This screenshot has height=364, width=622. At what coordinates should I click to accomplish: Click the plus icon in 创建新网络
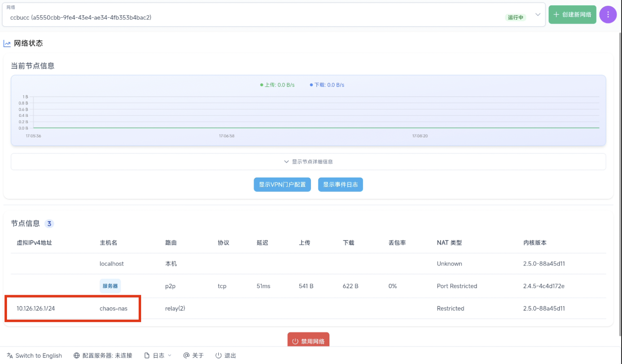click(556, 15)
